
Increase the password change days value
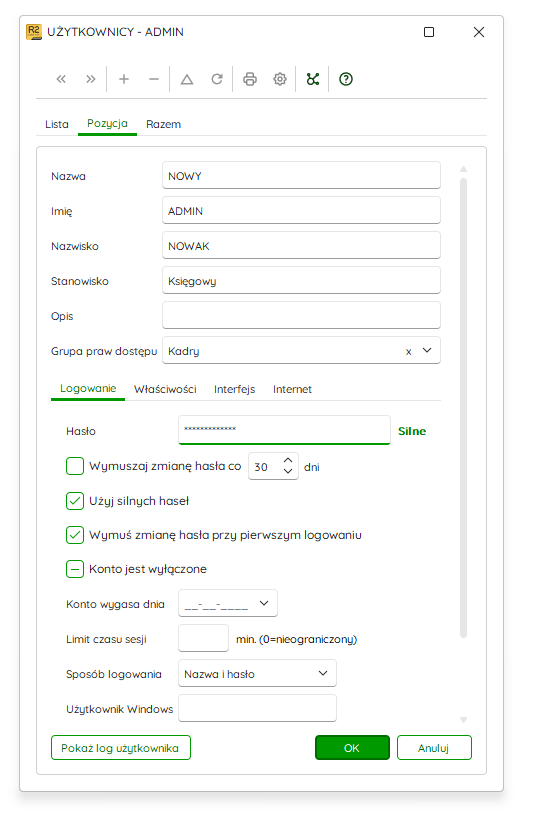[288, 460]
